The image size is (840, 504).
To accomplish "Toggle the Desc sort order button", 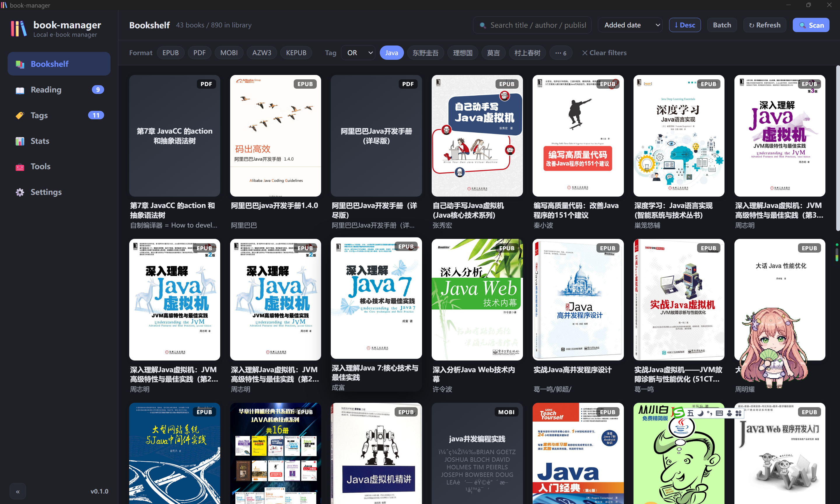I will point(685,25).
